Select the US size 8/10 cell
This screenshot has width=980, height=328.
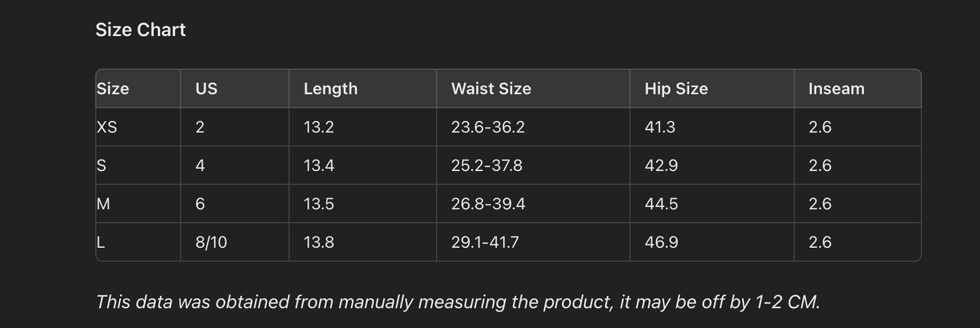211,242
